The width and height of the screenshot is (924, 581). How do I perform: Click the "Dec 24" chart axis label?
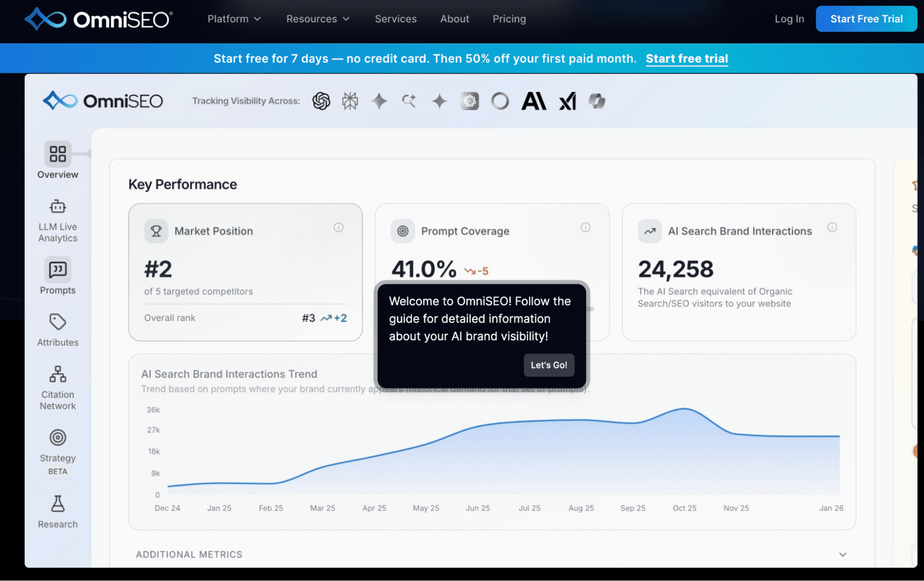[x=167, y=508]
